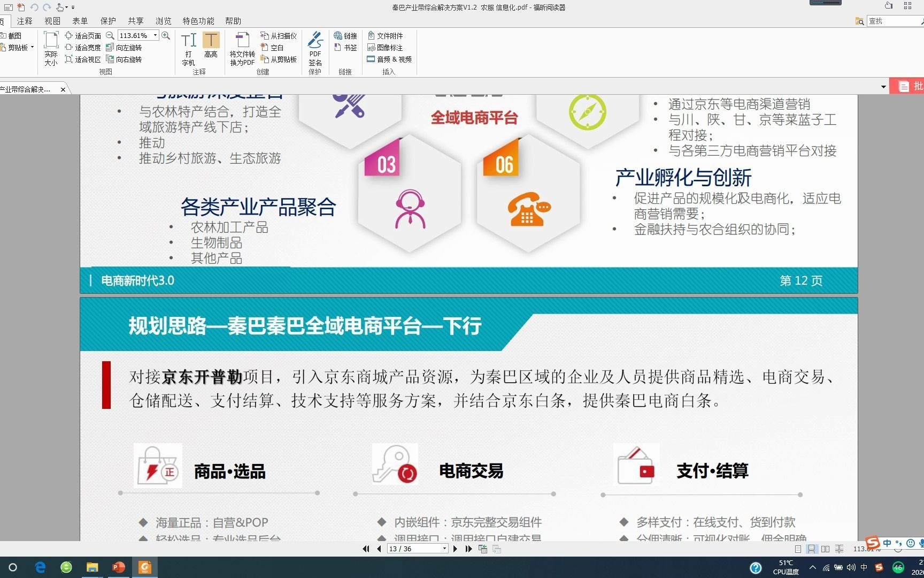Expand the page number dropdown
This screenshot has height=578, width=924.
coord(444,549)
